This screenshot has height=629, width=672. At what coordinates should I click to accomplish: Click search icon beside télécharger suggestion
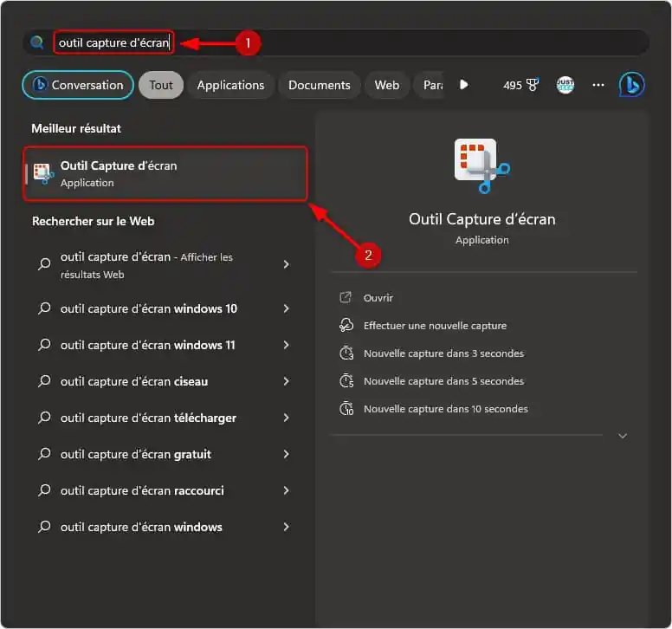tap(44, 418)
